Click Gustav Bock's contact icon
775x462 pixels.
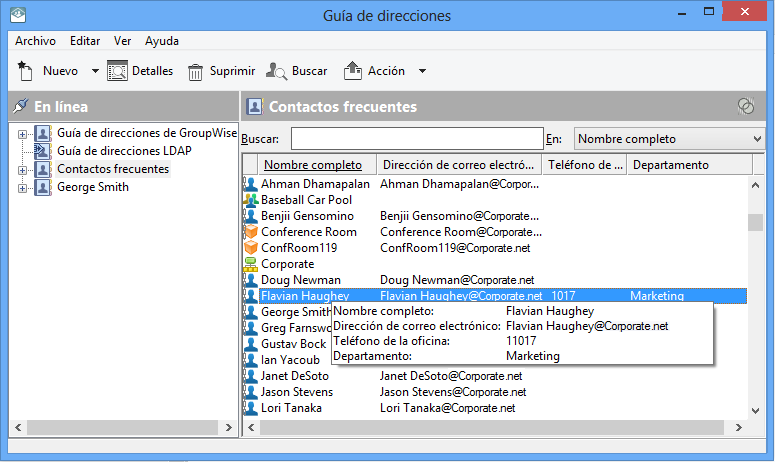tap(251, 344)
